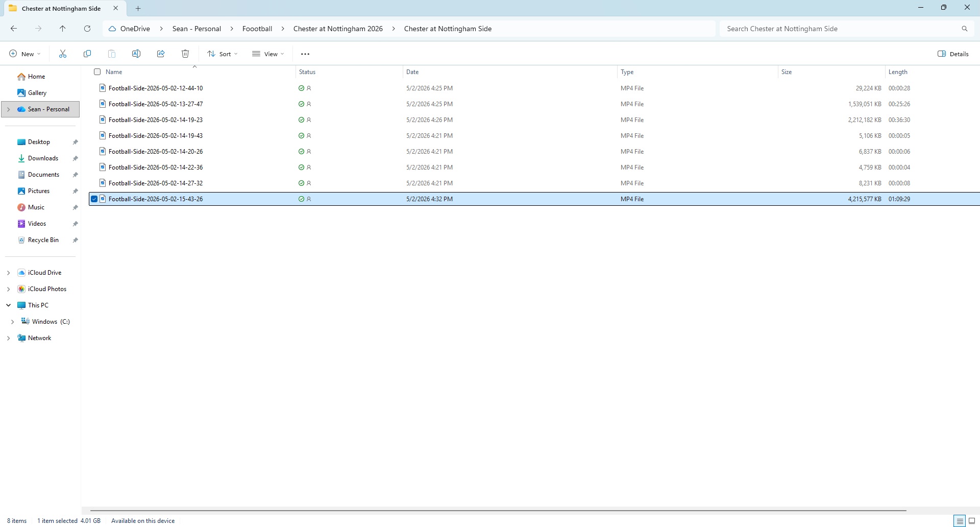Collapse This PC tree node

click(8, 305)
